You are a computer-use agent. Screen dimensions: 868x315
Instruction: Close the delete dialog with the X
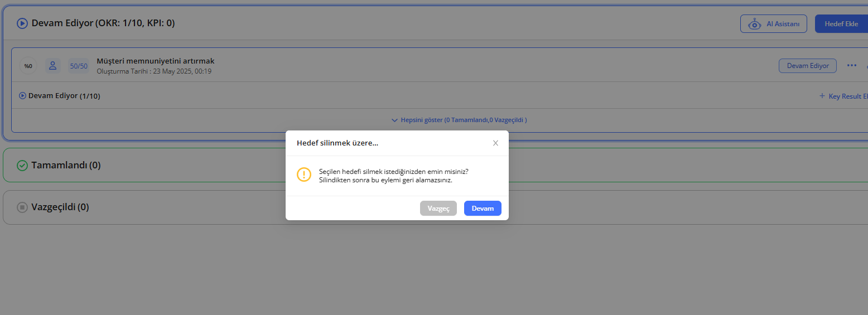point(495,143)
